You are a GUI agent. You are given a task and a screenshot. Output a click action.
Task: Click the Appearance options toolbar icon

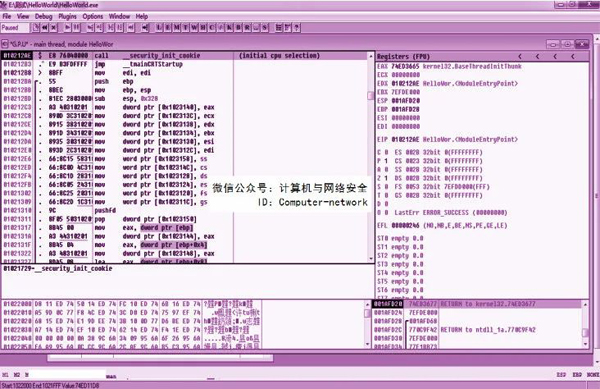click(x=288, y=28)
